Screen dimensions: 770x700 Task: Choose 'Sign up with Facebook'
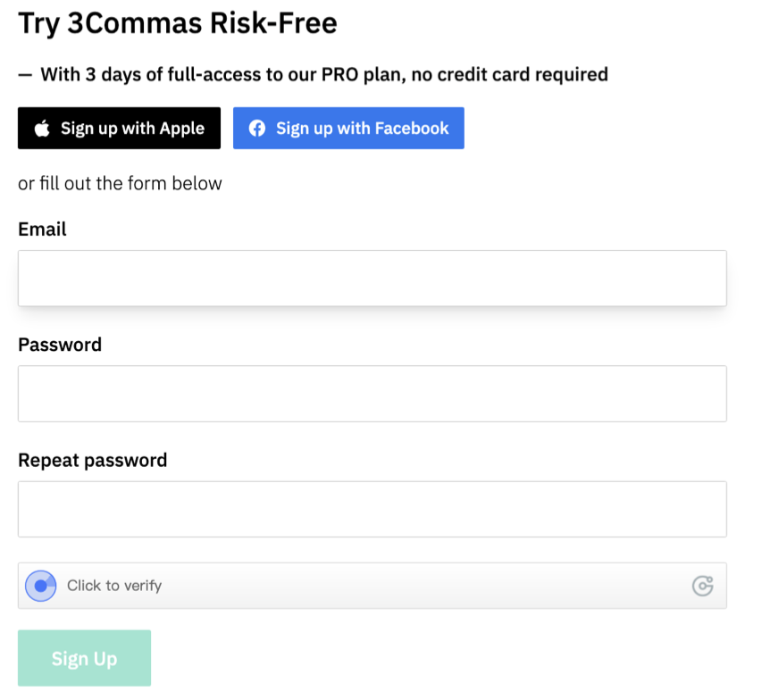(348, 128)
